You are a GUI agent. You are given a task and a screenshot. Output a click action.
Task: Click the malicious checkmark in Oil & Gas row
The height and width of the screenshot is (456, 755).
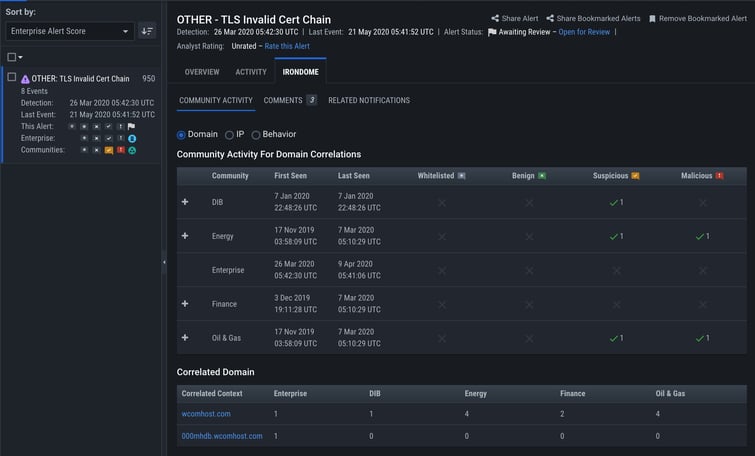pyautogui.click(x=700, y=339)
